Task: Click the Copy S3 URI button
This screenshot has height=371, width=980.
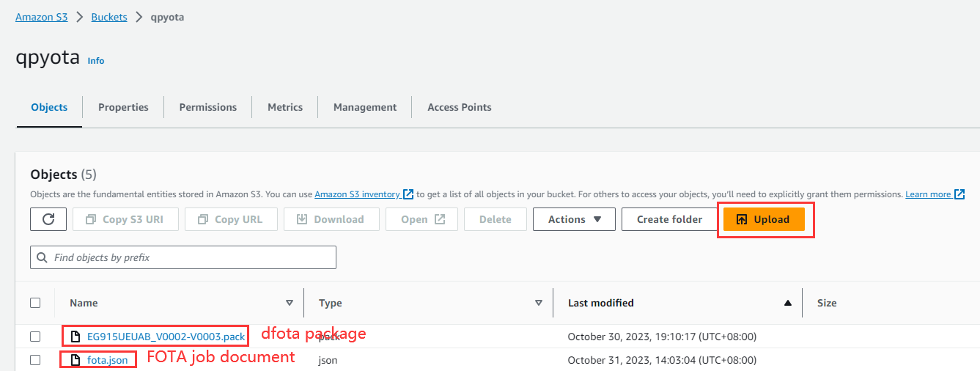Action: click(x=125, y=219)
